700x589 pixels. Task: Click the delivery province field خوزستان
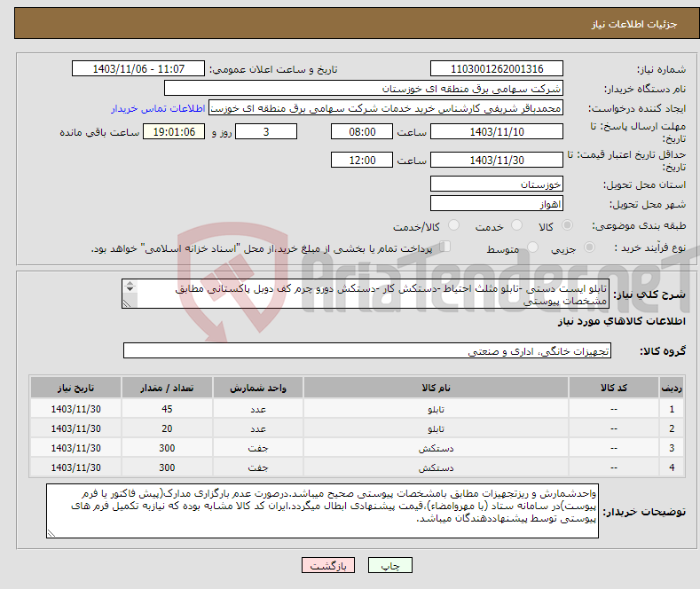(x=497, y=184)
